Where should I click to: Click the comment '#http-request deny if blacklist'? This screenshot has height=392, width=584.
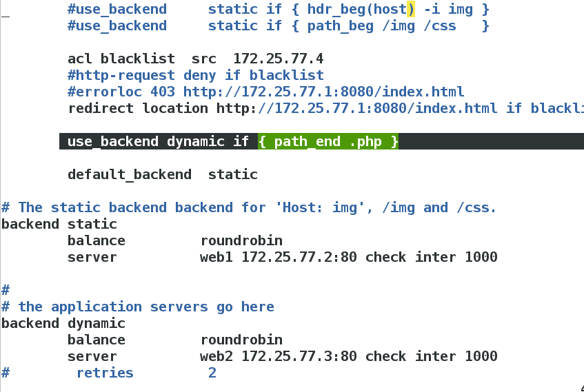(x=196, y=75)
